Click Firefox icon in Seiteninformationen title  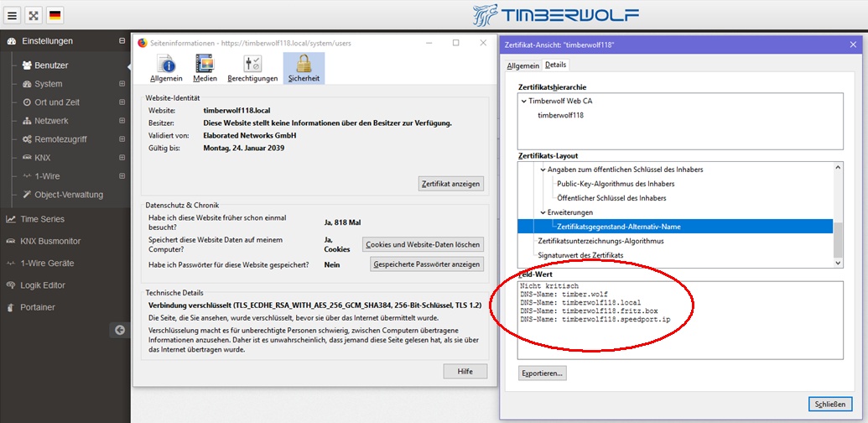(x=143, y=43)
